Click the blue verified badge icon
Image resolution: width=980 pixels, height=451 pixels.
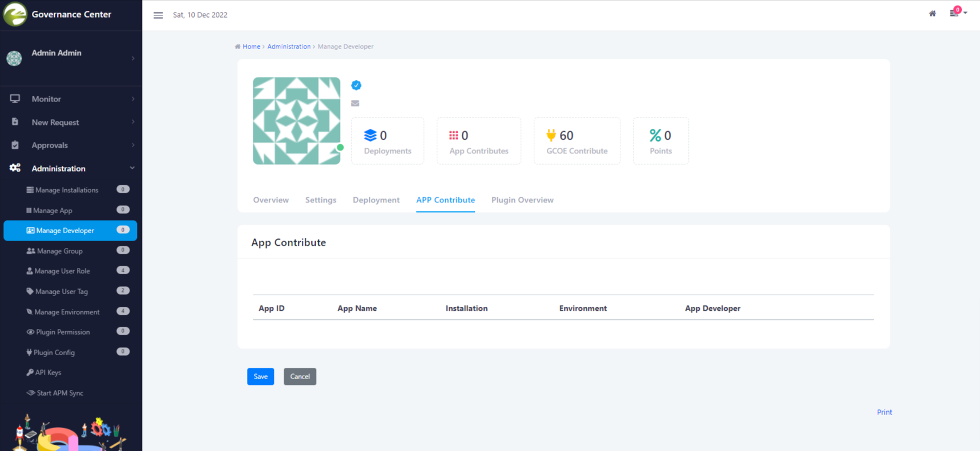pos(356,86)
